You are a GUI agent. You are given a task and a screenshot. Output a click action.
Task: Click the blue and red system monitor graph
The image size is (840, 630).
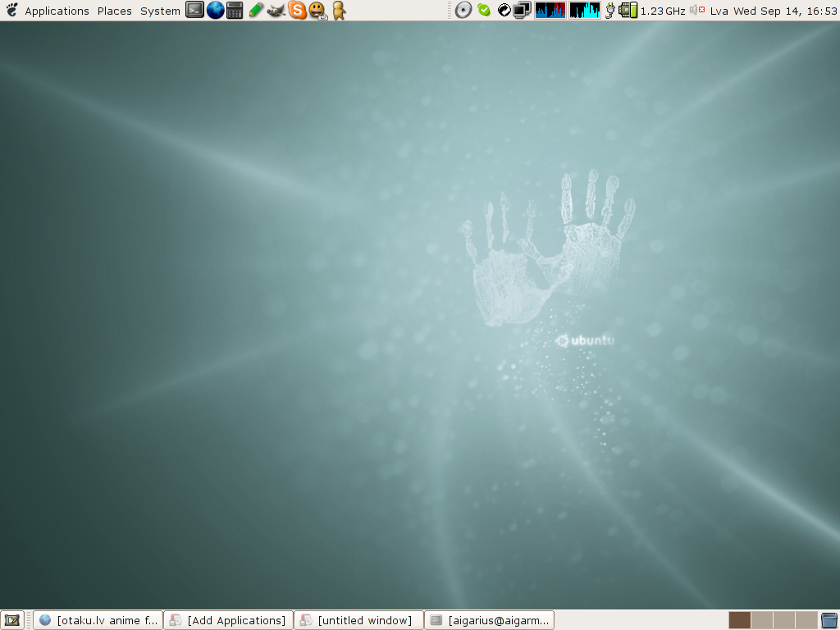click(550, 10)
